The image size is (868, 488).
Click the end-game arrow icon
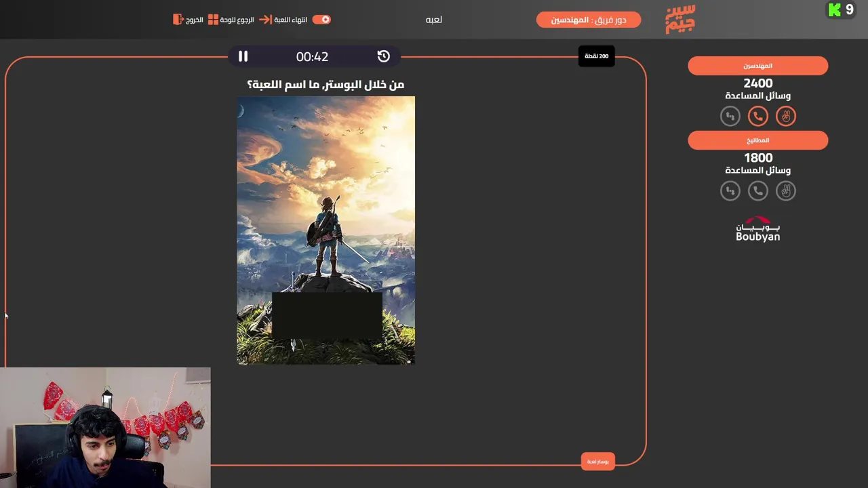tap(266, 20)
